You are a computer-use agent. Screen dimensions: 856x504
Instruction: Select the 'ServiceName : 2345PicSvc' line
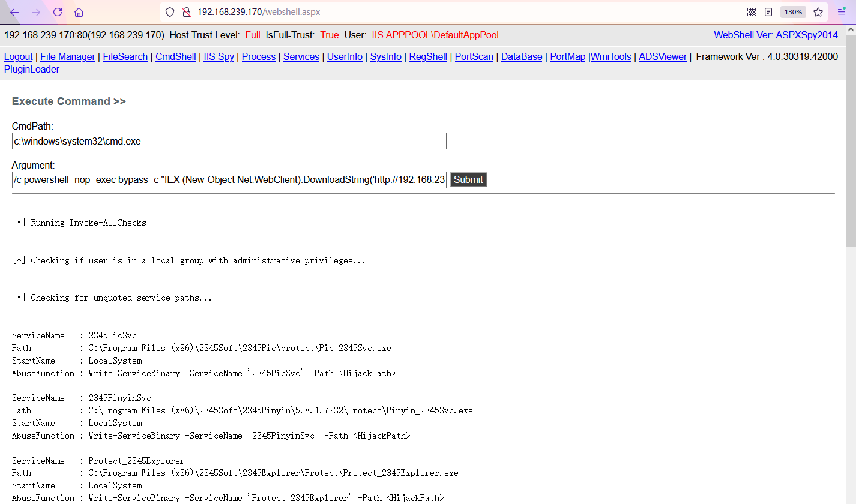tap(74, 335)
